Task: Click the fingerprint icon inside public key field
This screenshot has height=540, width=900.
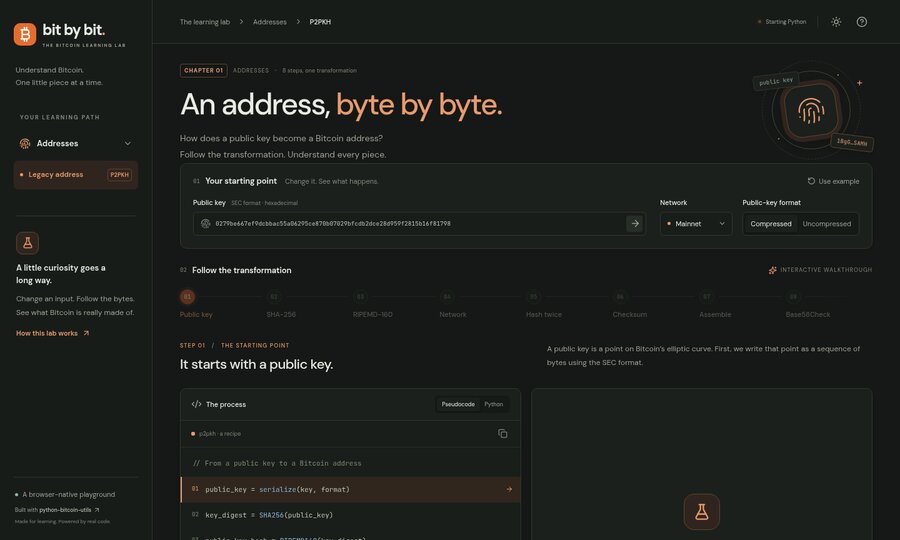Action: [205, 224]
